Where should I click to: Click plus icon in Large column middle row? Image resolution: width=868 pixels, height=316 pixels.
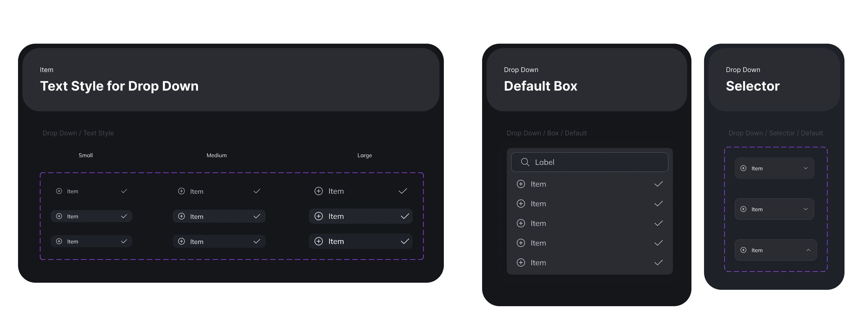pos(318,216)
